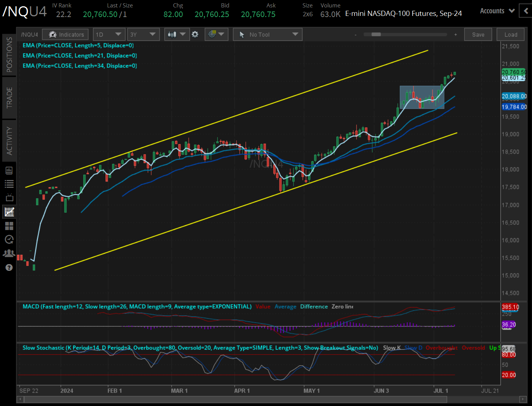Click the EMA Length=5 study label
Viewport: 532px width, 406px height.
[78, 45]
